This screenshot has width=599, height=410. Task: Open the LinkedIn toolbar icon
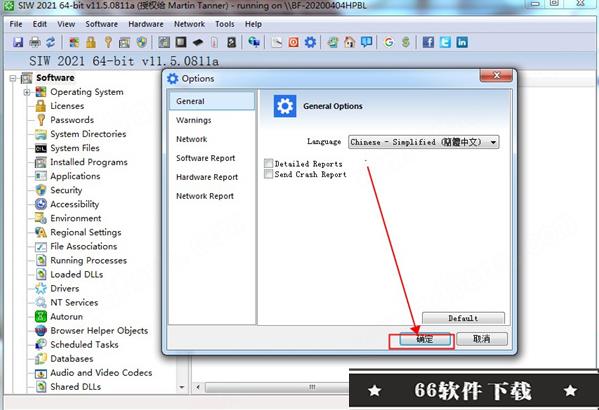462,42
